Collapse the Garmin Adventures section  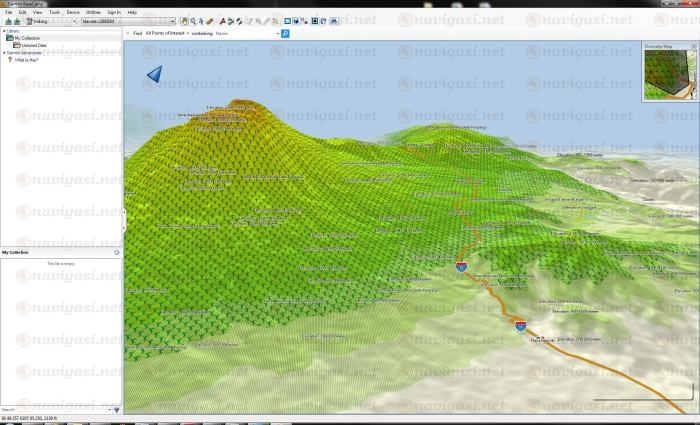(3, 52)
